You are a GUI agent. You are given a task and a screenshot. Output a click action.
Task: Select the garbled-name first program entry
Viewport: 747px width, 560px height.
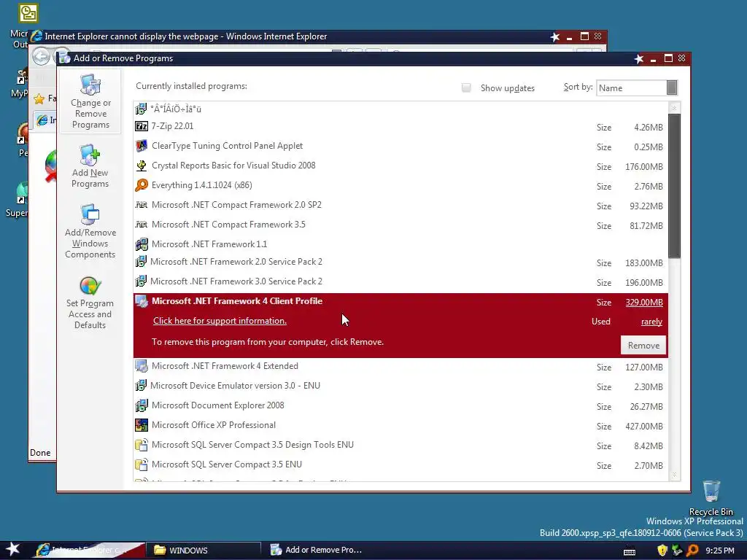pos(177,109)
